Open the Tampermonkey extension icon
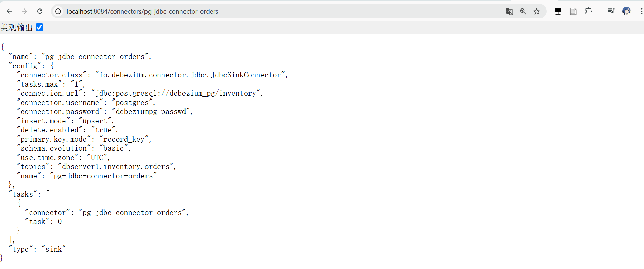Image resolution: width=644 pixels, height=269 pixels. click(x=558, y=12)
